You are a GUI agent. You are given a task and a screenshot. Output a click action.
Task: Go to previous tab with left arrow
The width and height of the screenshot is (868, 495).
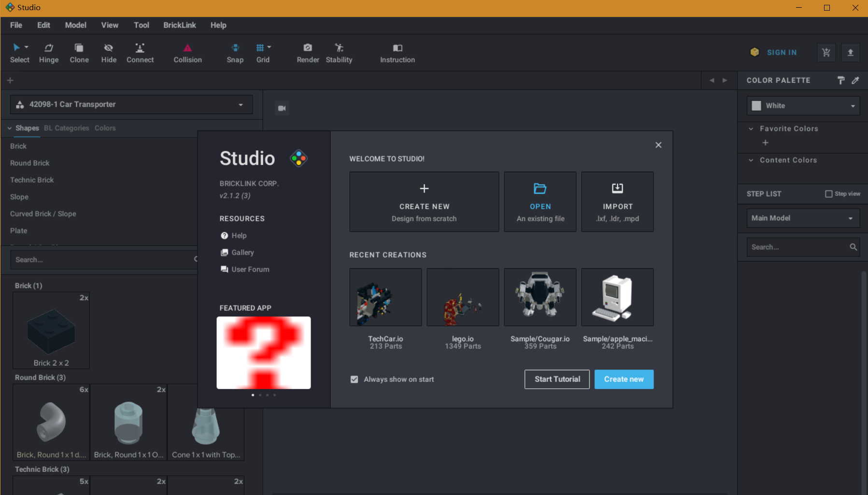711,80
